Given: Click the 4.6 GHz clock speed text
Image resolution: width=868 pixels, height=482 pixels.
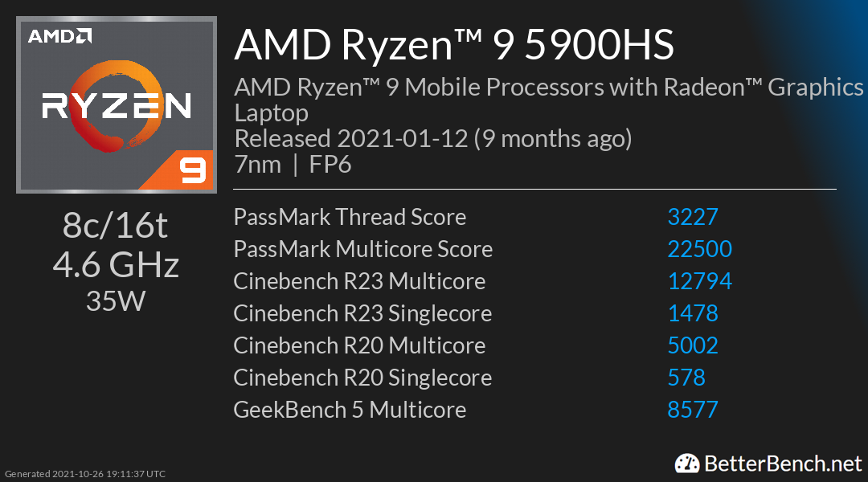Looking at the screenshot, I should coord(116,264).
